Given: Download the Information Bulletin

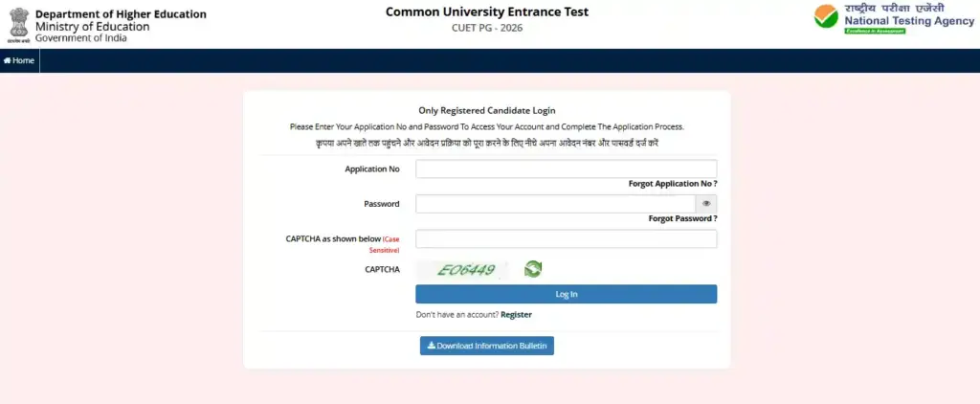Looking at the screenshot, I should point(486,346).
